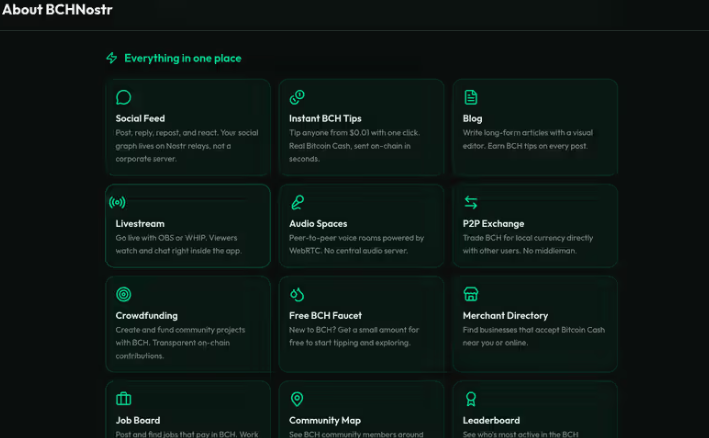Click the text 'Post and find jobs that pay in BCH'
The width and height of the screenshot is (709, 438).
(175, 434)
